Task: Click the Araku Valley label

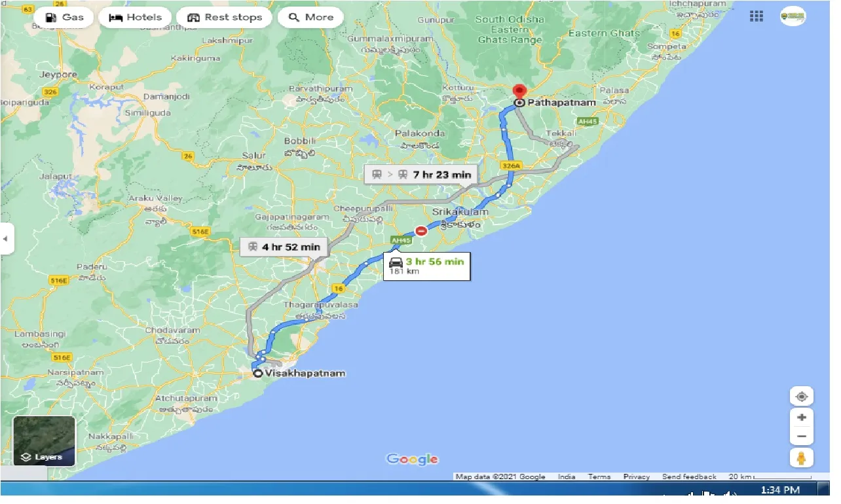Action: click(155, 198)
